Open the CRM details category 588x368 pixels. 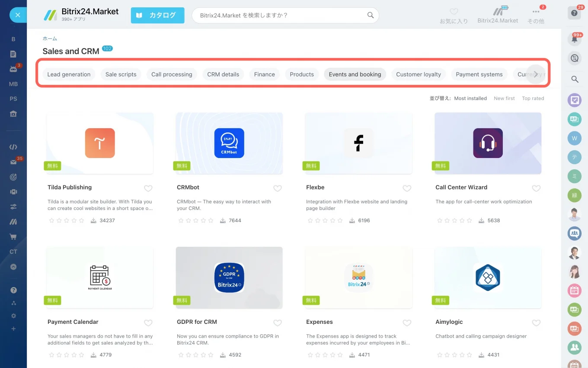click(223, 74)
